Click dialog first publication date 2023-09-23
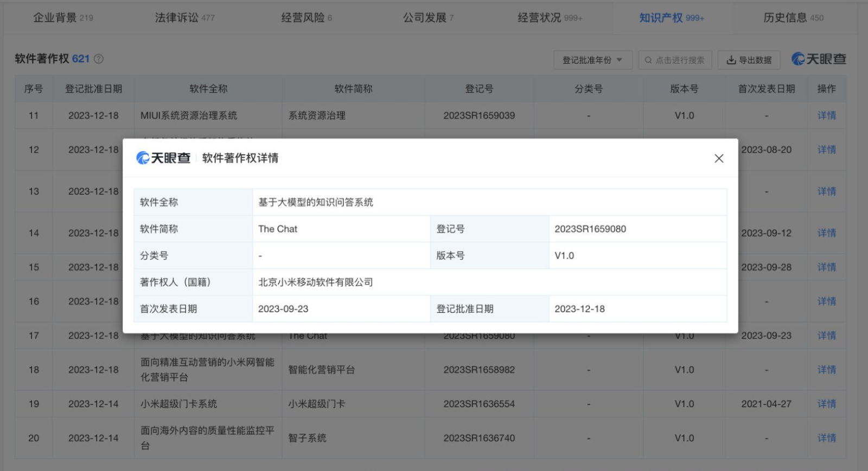 [x=283, y=308]
